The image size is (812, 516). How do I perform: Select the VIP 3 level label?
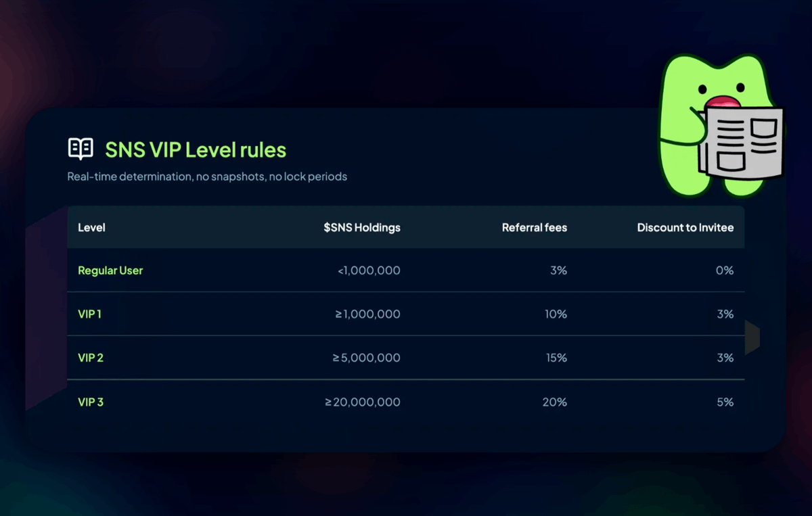(x=91, y=402)
